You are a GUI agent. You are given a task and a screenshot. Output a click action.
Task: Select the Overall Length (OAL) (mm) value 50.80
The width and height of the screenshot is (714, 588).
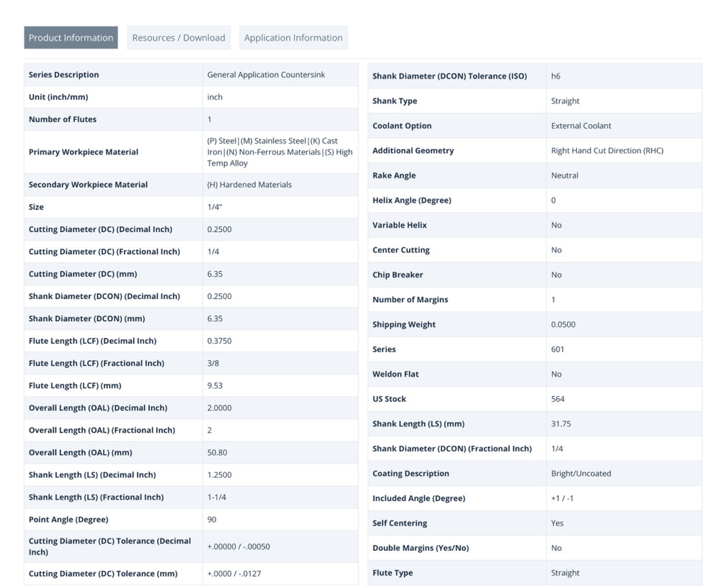(218, 452)
